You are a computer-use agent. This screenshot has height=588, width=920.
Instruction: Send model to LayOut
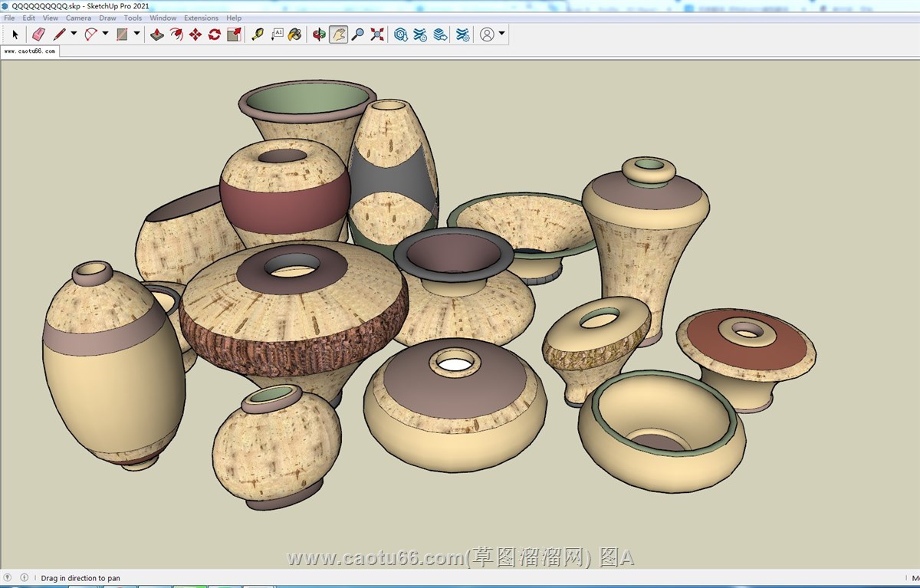(439, 34)
